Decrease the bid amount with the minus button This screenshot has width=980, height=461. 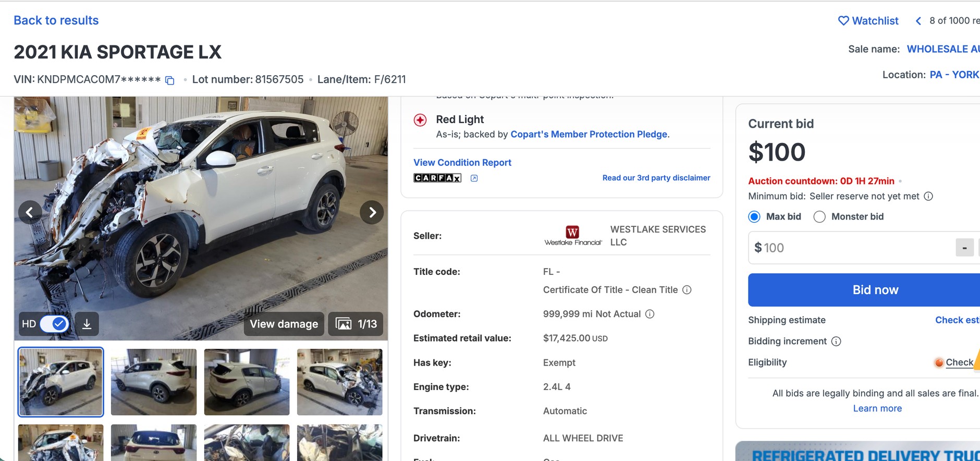964,248
